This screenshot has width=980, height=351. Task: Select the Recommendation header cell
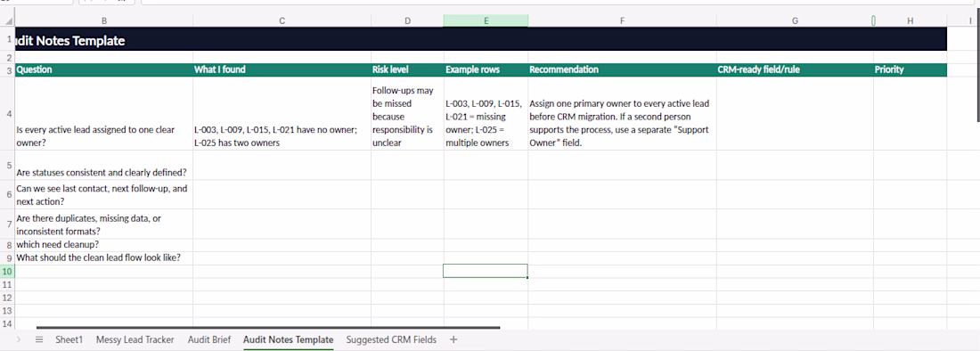point(622,70)
